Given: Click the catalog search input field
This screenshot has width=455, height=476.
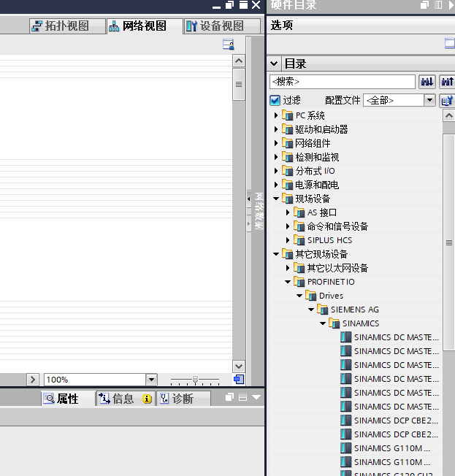Looking at the screenshot, I should 342,82.
